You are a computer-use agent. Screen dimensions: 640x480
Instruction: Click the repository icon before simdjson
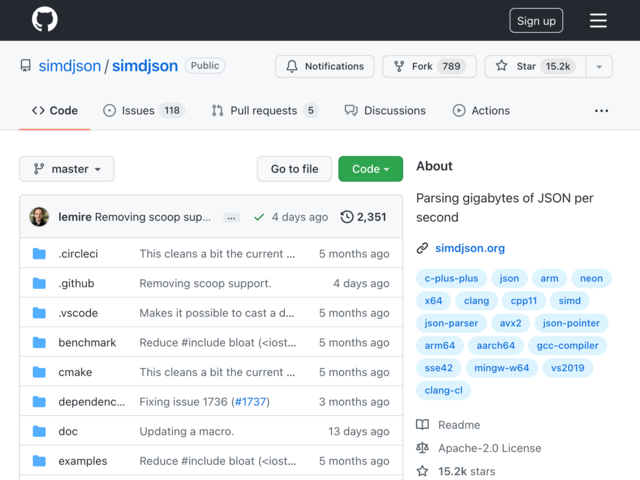click(x=26, y=66)
